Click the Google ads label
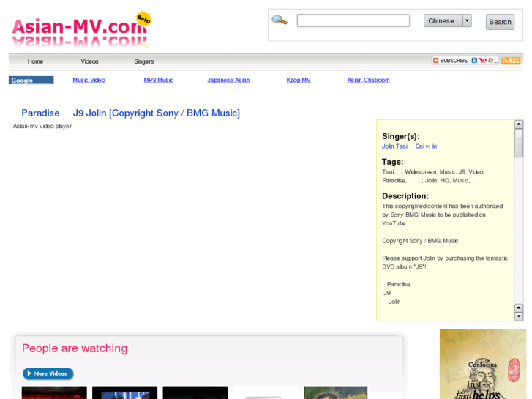Screen dimensions: 532x399 (x=31, y=80)
